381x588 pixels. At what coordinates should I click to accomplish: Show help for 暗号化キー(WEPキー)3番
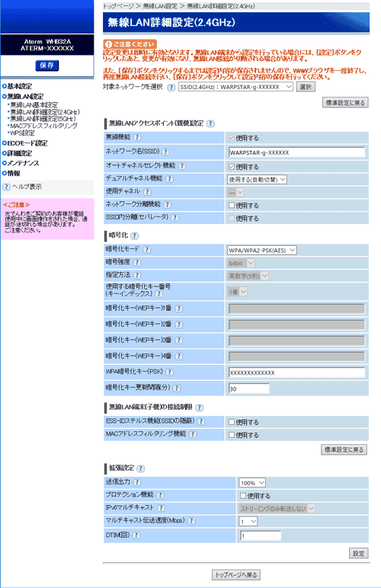coord(178,340)
